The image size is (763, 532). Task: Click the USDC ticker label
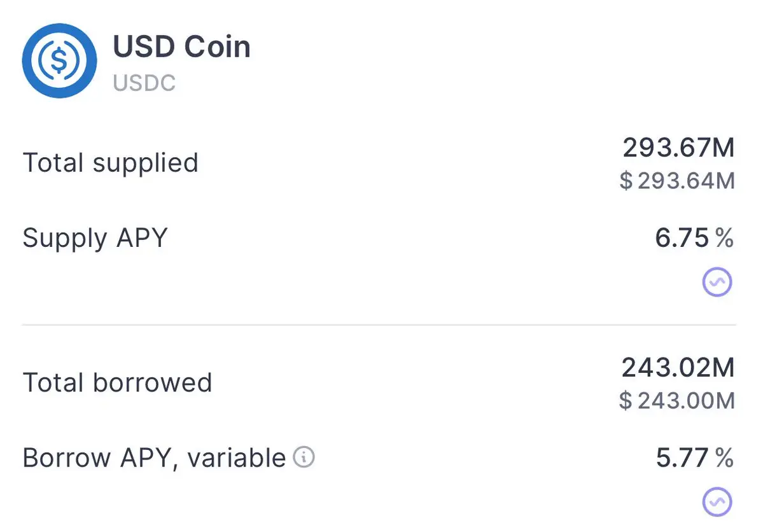click(144, 83)
